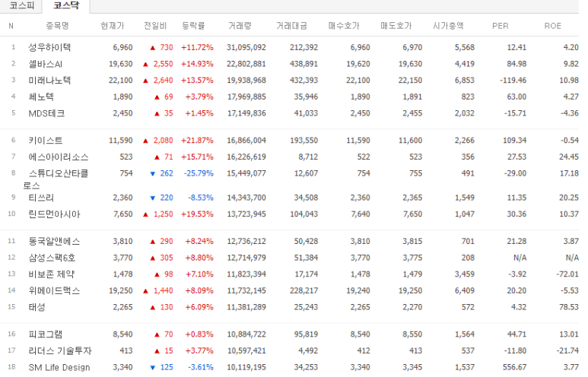Click the ROE column header

[x=553, y=26]
